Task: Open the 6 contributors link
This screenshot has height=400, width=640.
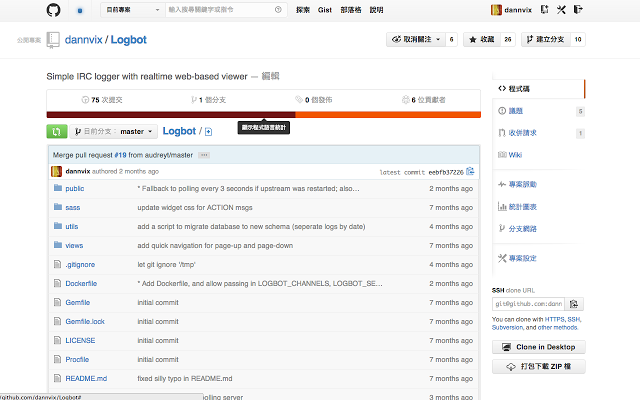Action: click(424, 100)
